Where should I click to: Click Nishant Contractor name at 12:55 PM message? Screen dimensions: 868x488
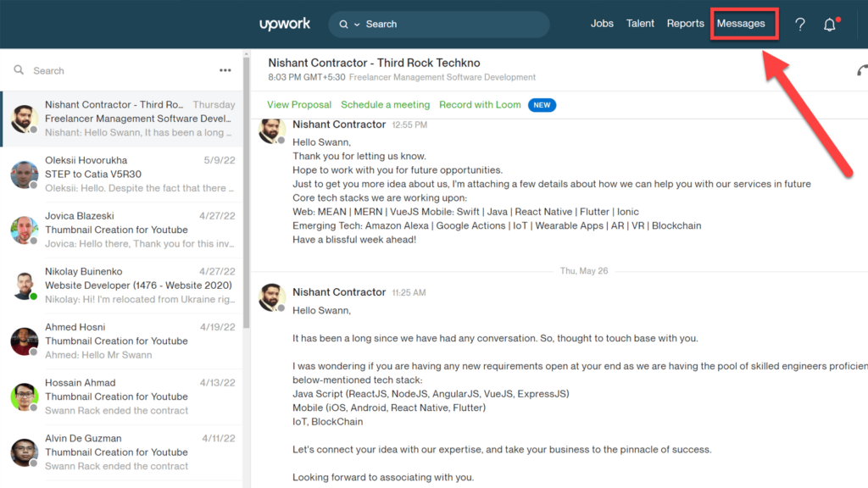click(339, 125)
